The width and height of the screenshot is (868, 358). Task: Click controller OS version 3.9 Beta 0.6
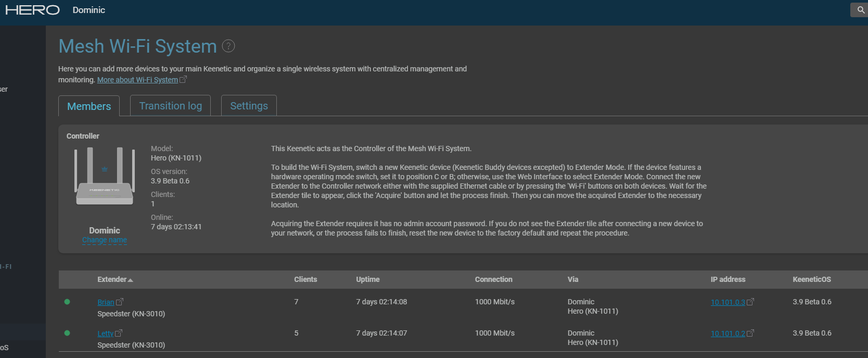tap(170, 181)
